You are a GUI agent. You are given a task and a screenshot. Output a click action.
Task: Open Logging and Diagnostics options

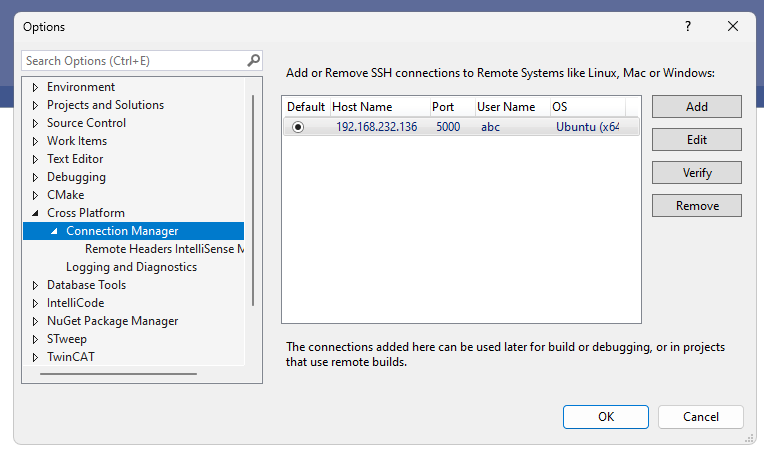132,267
